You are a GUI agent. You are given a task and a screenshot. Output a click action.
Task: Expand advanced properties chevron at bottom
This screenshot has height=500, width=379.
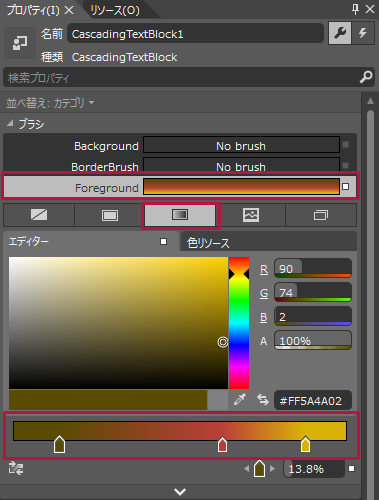click(x=180, y=491)
